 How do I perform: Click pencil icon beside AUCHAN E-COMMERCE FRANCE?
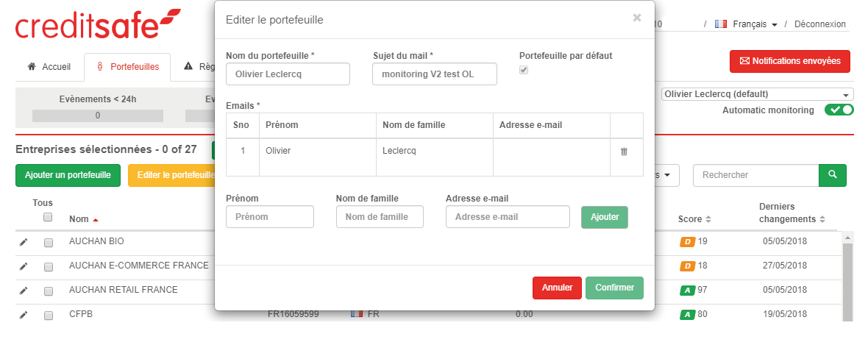24,266
